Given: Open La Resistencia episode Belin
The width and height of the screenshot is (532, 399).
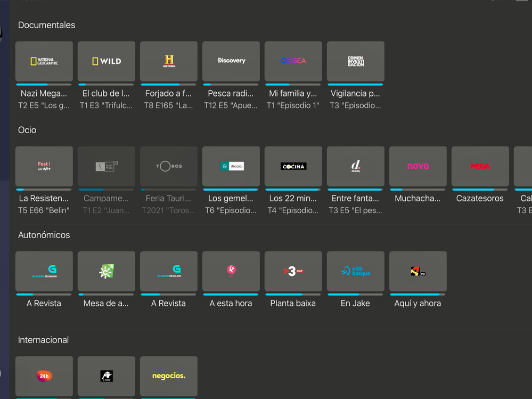Looking at the screenshot, I should (x=44, y=166).
